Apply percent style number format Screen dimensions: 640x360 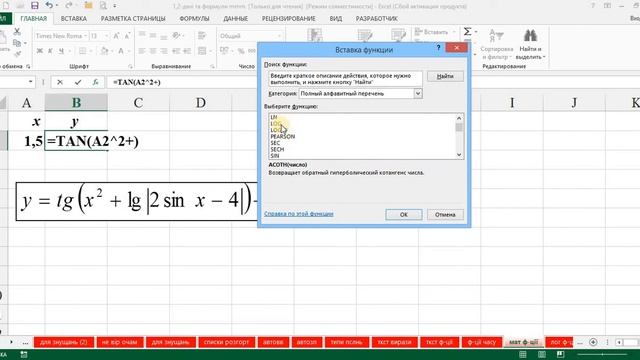point(241,51)
